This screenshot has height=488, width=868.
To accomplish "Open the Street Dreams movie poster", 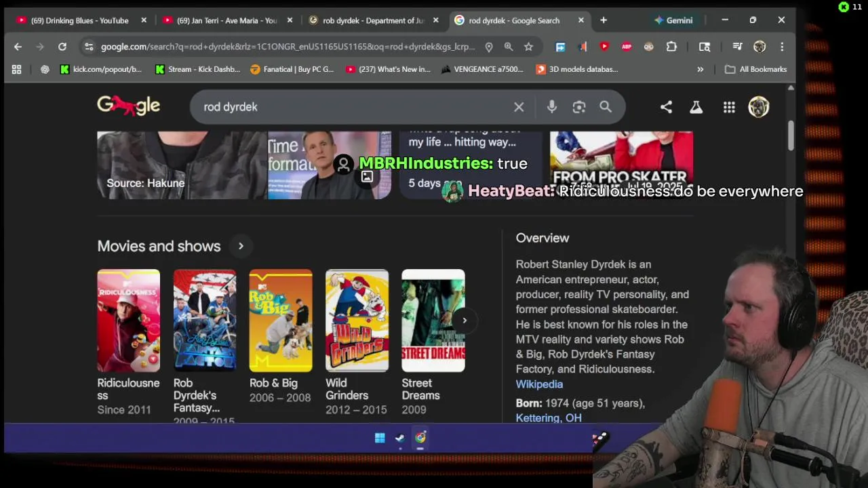I will [433, 321].
